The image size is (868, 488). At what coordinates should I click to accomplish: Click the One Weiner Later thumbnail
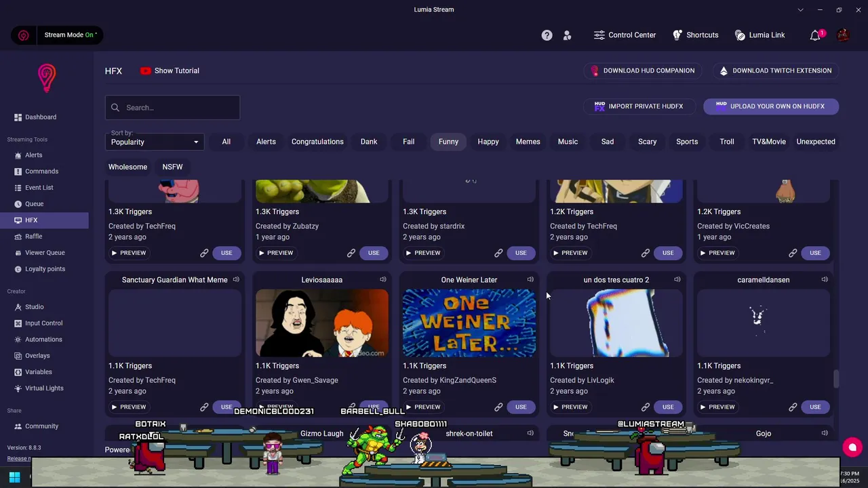tap(469, 323)
